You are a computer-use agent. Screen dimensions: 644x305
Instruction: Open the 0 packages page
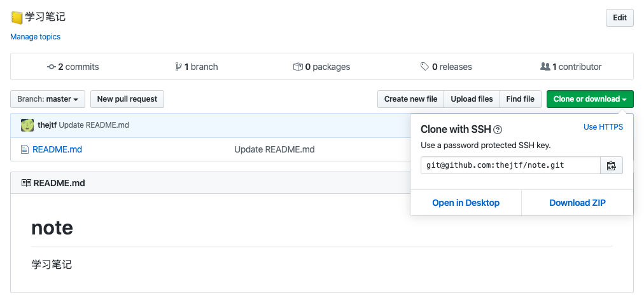(x=321, y=67)
